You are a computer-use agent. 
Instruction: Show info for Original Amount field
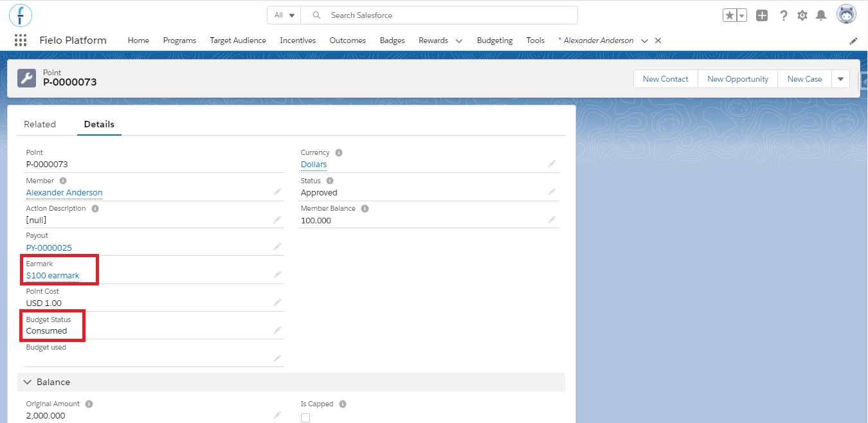(89, 404)
